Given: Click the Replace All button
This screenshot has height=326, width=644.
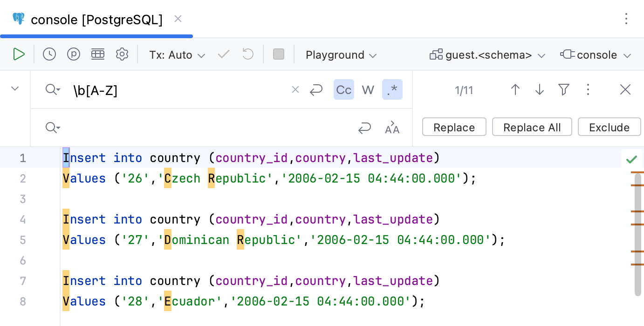Looking at the screenshot, I should point(532,127).
